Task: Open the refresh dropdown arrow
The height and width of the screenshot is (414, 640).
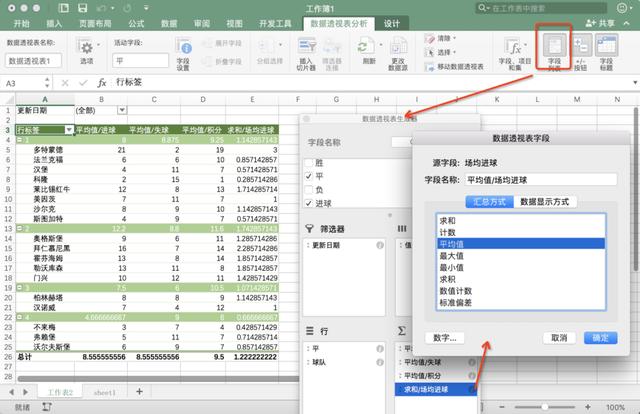Action: click(x=381, y=44)
